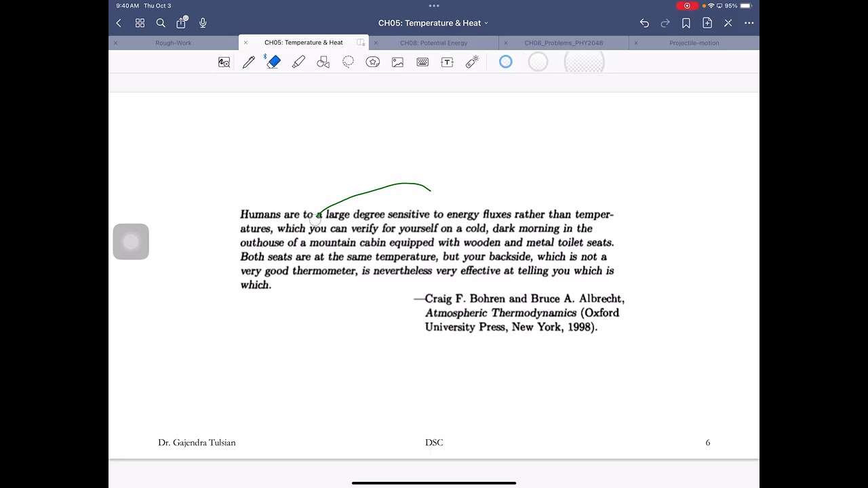
Task: Activate the laser pointer tool
Action: pyautogui.click(x=473, y=62)
